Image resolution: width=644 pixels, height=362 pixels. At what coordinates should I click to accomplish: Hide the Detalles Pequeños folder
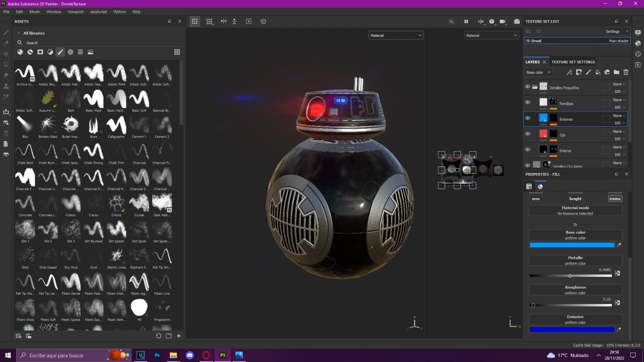coord(528,86)
